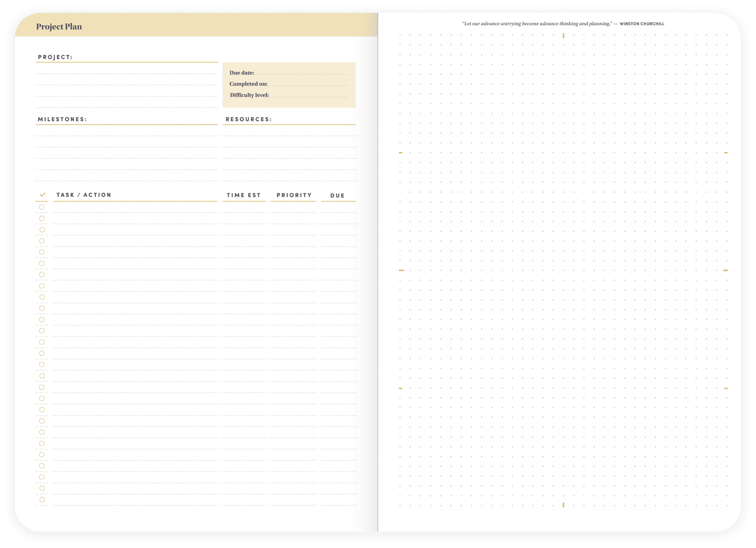Screen dimensions: 756x548
Task: Click the upper-right yellow dash on dotted page
Action: (x=726, y=153)
